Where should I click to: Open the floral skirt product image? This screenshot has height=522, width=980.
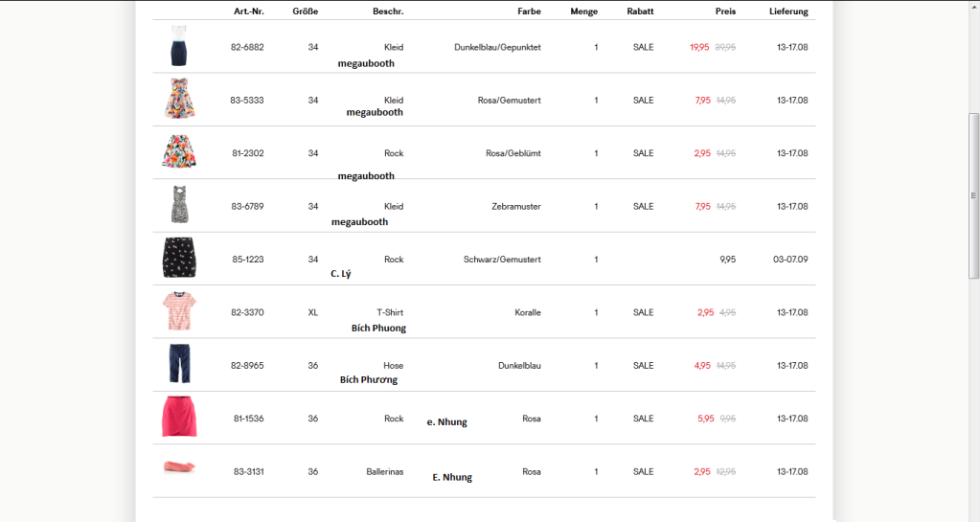[179, 151]
